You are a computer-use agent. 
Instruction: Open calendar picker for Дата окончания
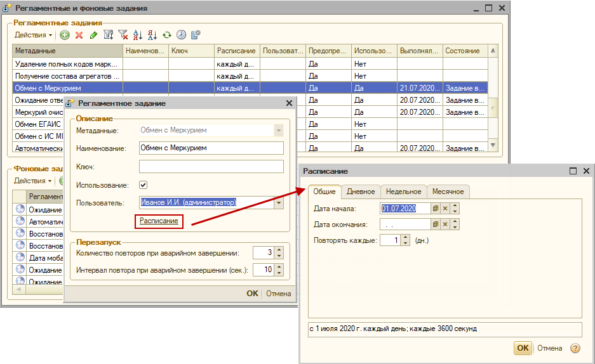pos(436,224)
